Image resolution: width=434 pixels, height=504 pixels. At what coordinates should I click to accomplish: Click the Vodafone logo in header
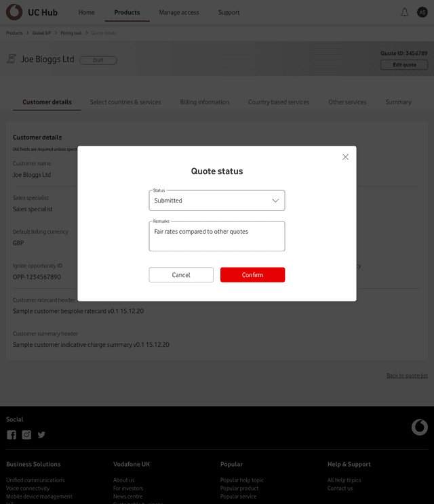click(x=14, y=12)
